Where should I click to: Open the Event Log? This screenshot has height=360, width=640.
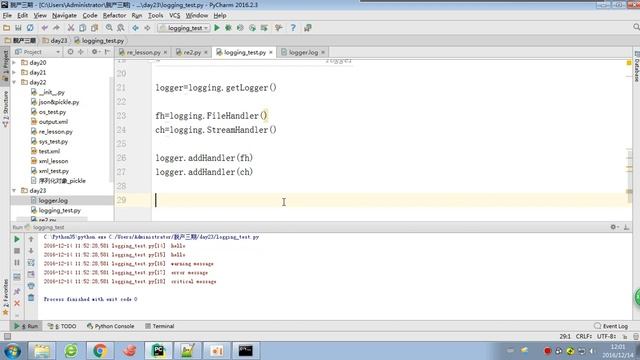point(611,326)
